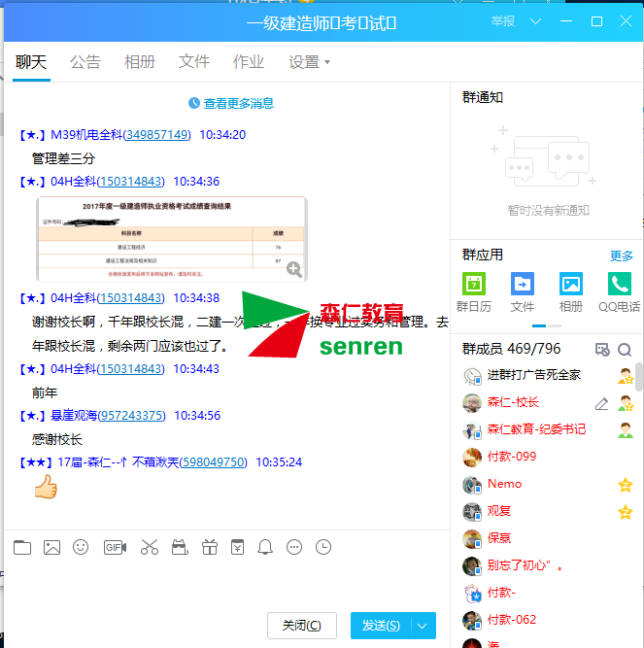Select member 别忘了初心"。
The image size is (644, 648).
525,564
